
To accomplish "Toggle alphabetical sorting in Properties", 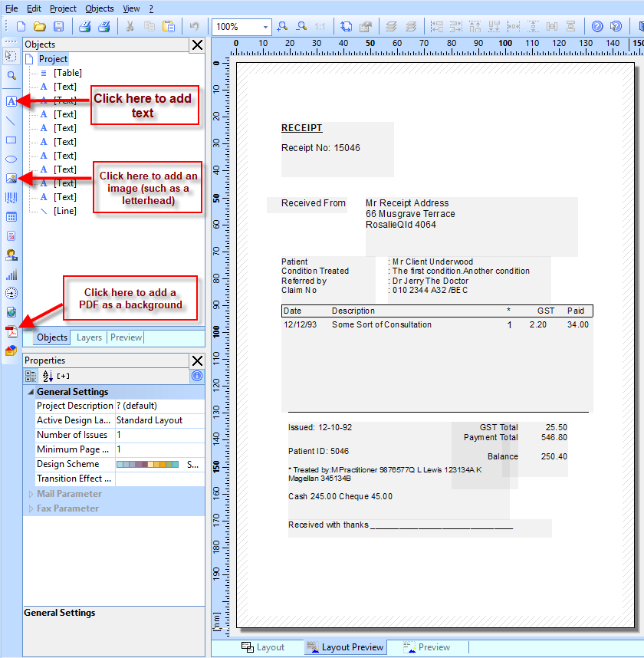I will pyautogui.click(x=47, y=376).
